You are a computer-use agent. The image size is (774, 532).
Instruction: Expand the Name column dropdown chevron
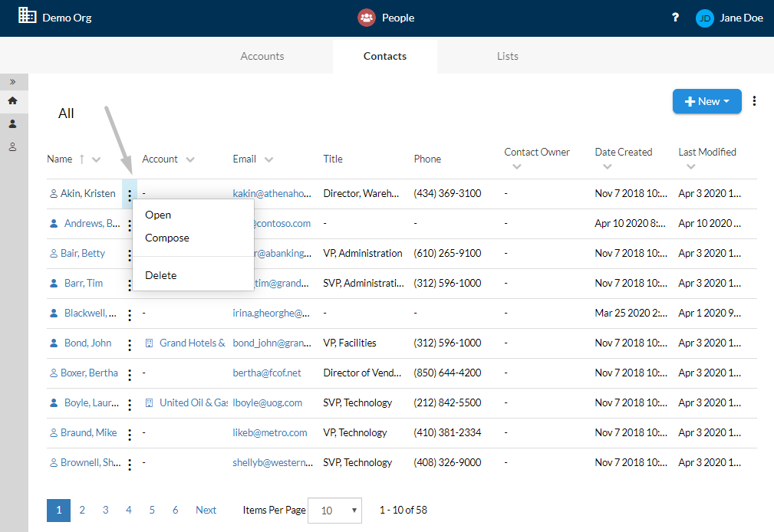click(x=96, y=159)
